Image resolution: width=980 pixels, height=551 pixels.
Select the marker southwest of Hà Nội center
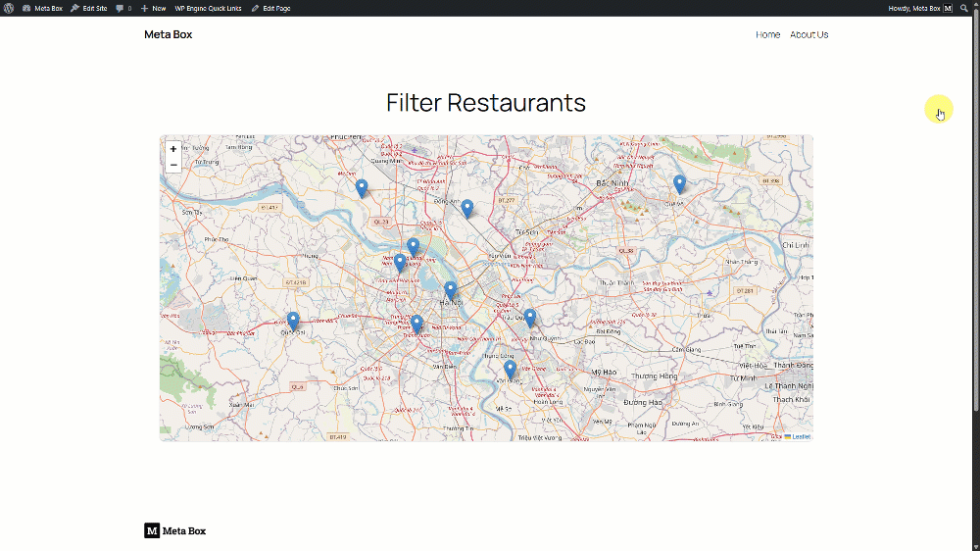pyautogui.click(x=416, y=324)
